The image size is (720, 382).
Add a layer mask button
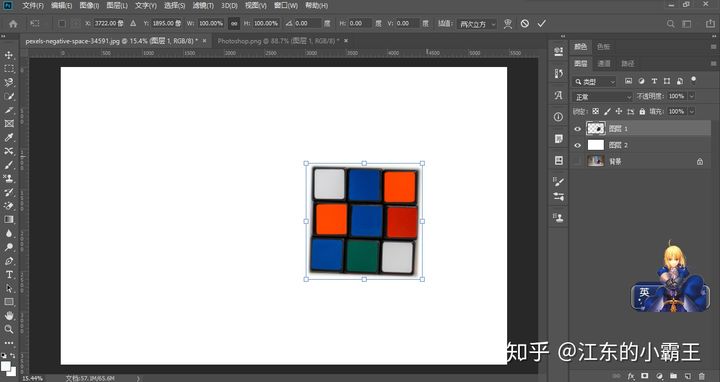[x=645, y=376]
